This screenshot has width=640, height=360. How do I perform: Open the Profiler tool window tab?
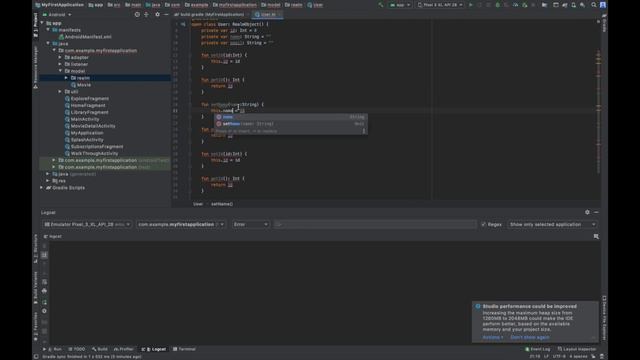pos(124,349)
